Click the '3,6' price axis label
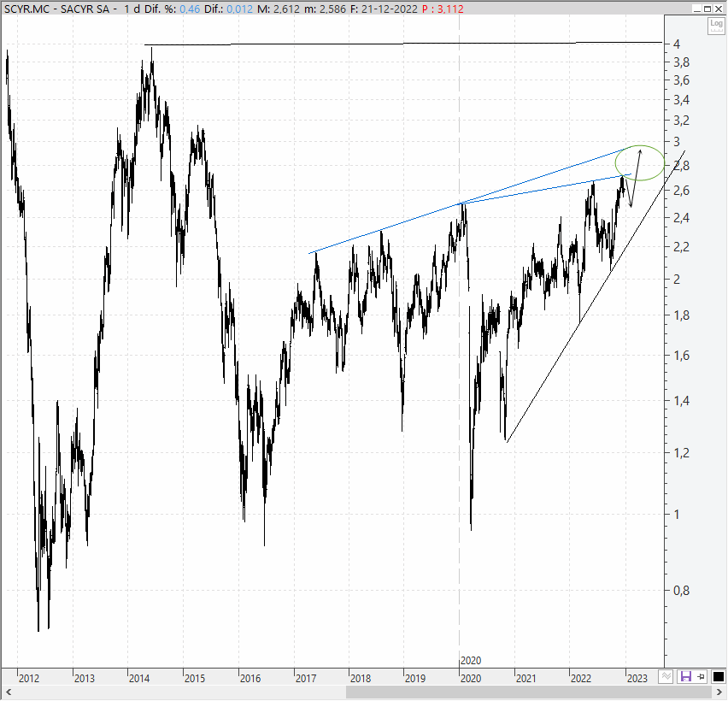Image resolution: width=728 pixels, height=701 pixels. tap(681, 80)
